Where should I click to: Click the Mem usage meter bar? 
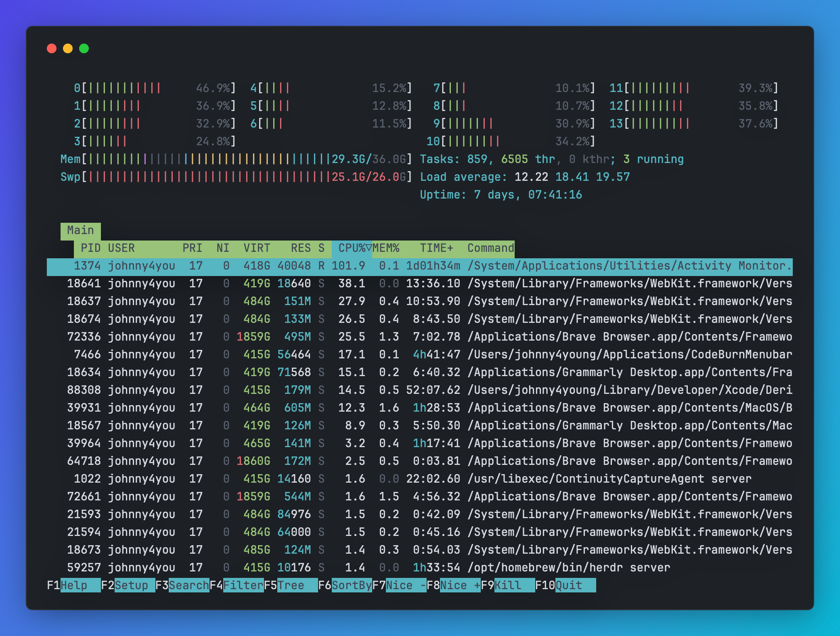pos(237,159)
